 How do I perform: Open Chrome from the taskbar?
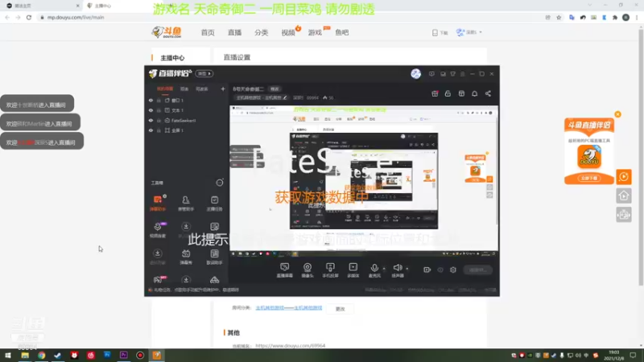tap(42, 356)
